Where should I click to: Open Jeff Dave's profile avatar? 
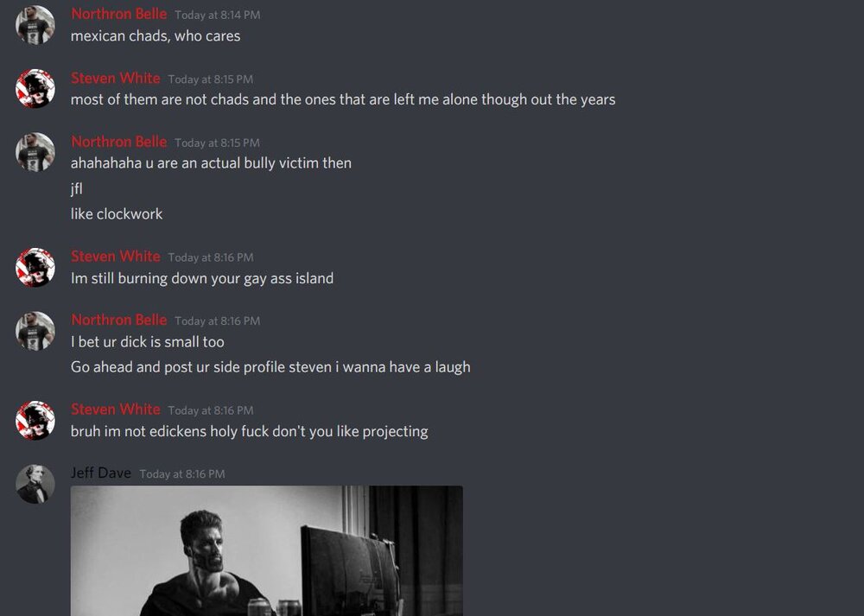pyautogui.click(x=35, y=485)
